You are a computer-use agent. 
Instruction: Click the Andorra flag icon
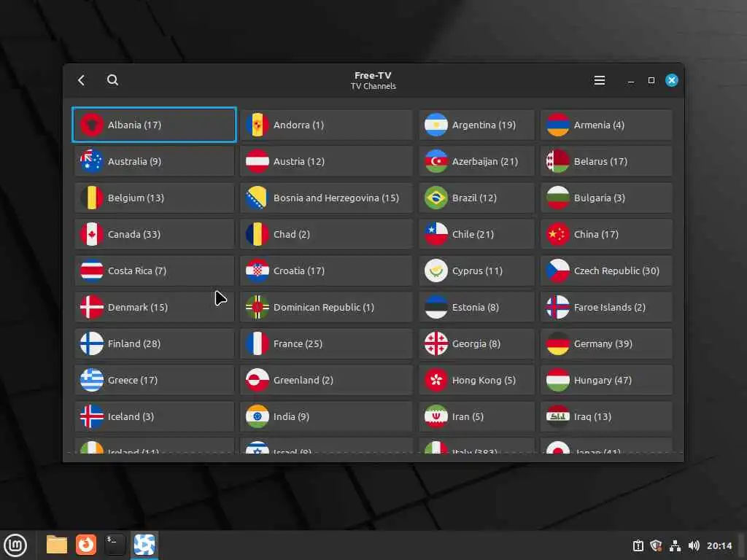[x=258, y=125]
